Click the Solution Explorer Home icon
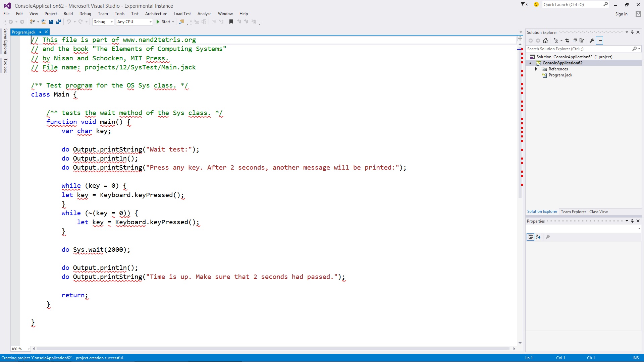This screenshot has height=362, width=644. click(545, 41)
